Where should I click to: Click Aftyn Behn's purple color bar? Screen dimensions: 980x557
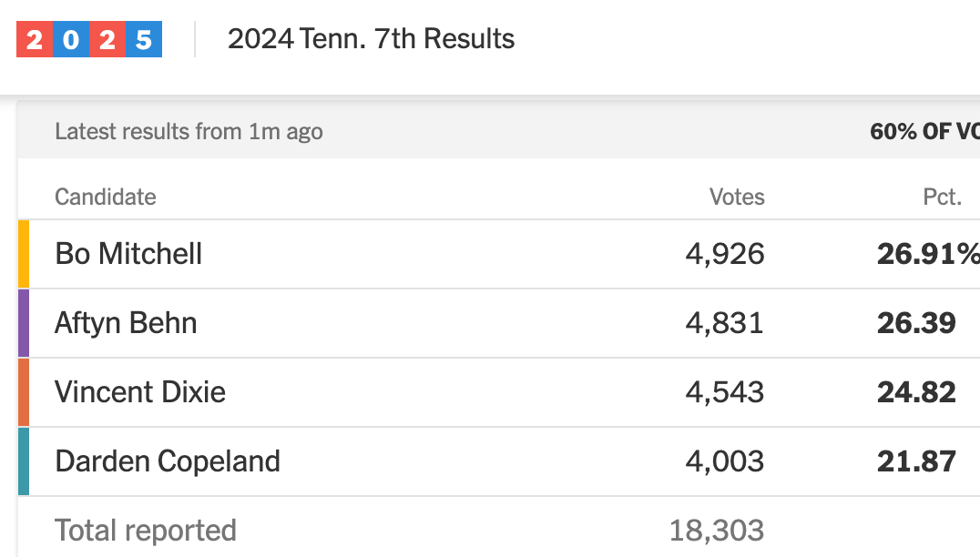tap(24, 323)
